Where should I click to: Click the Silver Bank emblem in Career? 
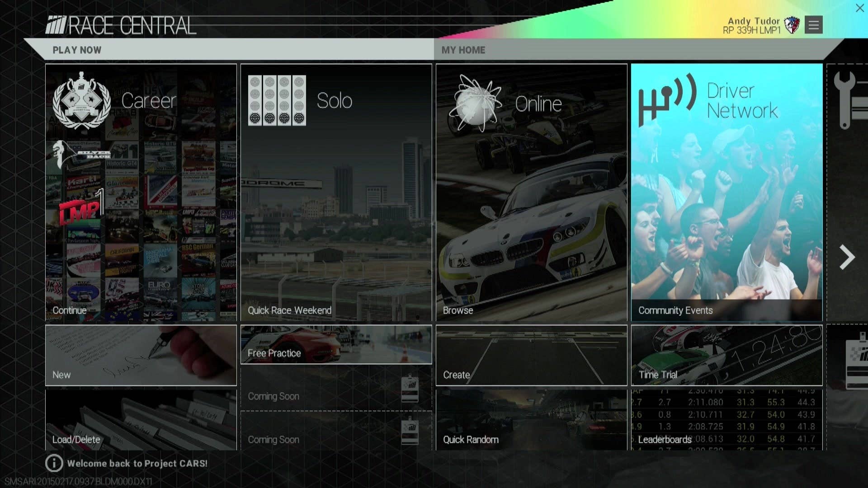pyautogui.click(x=81, y=154)
